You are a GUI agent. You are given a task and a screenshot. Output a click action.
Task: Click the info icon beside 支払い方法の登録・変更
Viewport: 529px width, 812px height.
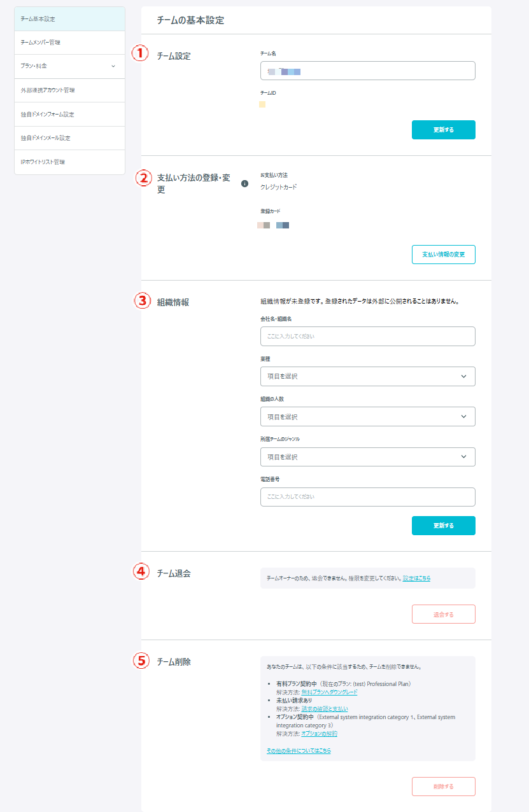tap(244, 184)
